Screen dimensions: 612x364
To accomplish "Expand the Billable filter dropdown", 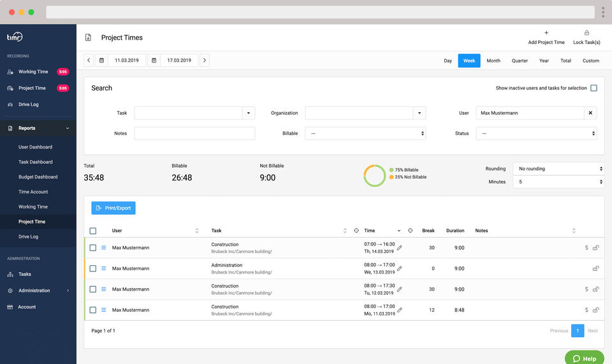I will point(365,133).
